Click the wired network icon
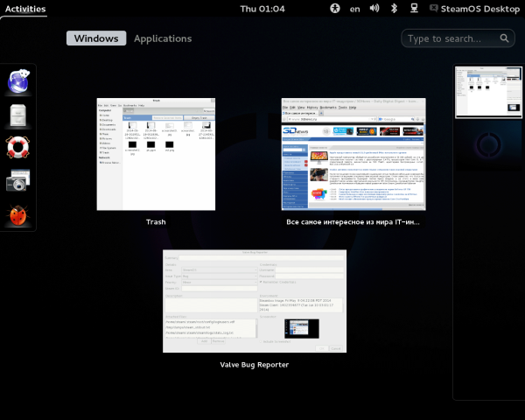This screenshot has width=525, height=420. pos(414,8)
